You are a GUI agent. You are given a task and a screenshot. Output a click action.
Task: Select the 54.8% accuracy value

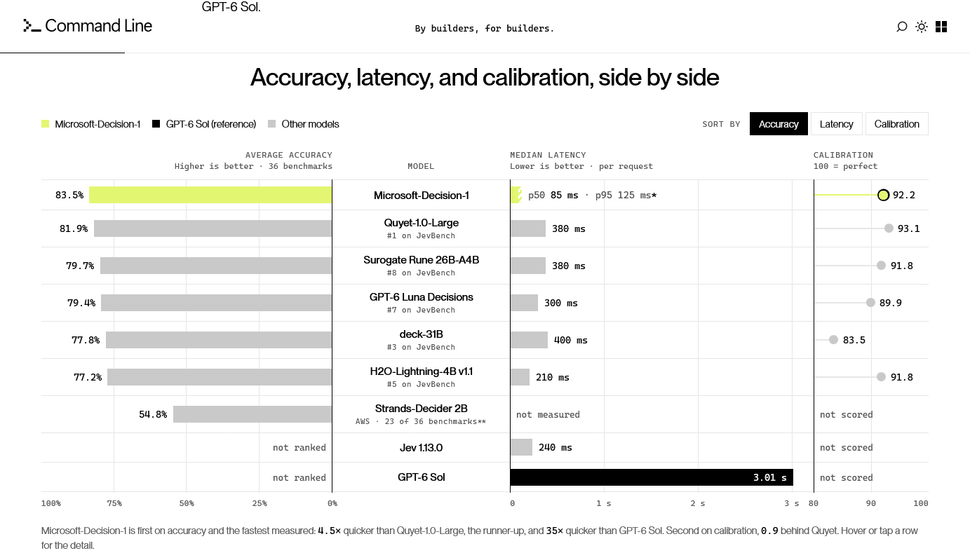153,415
